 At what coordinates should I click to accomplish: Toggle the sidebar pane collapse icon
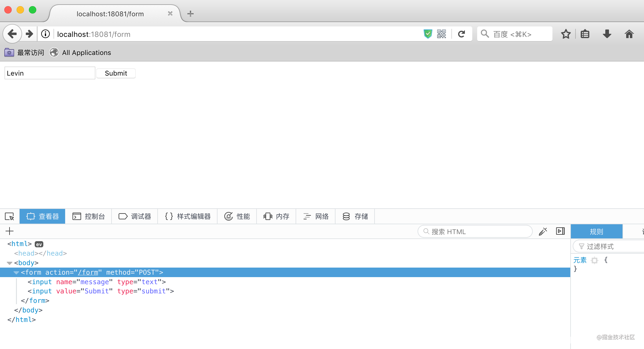[x=560, y=231]
